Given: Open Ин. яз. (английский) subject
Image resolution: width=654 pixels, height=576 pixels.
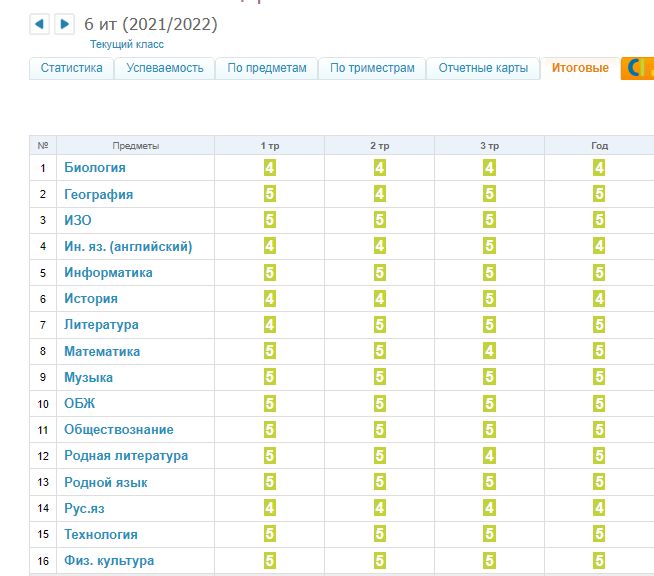Looking at the screenshot, I should (x=128, y=246).
